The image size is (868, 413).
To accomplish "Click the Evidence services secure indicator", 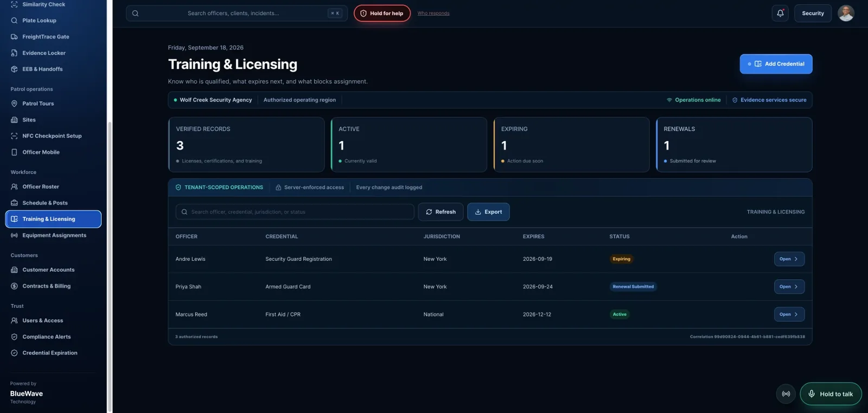I will pyautogui.click(x=769, y=100).
